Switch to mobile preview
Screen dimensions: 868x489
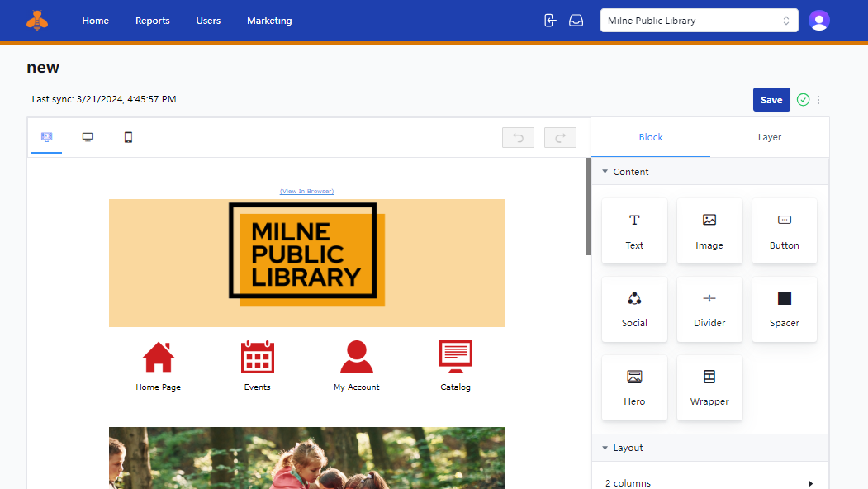tap(128, 137)
